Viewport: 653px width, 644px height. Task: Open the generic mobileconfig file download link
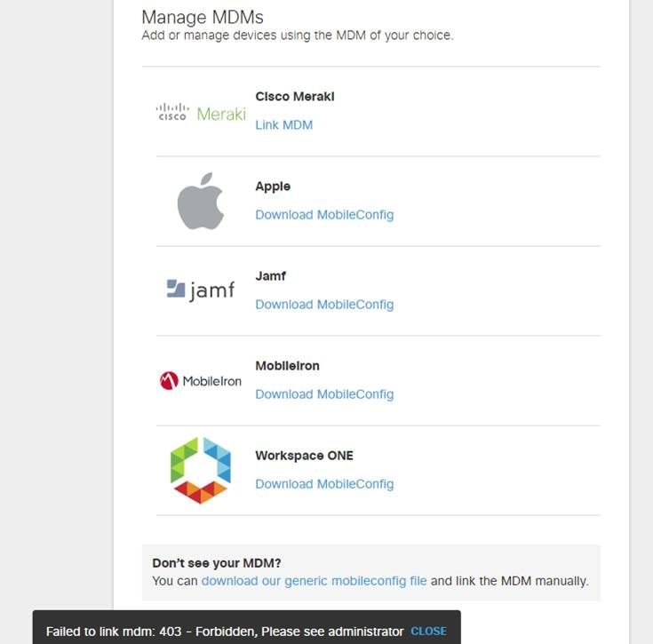tap(314, 581)
